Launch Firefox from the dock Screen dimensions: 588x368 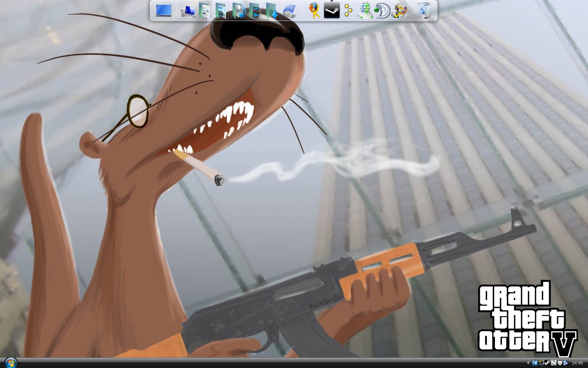[x=314, y=11]
